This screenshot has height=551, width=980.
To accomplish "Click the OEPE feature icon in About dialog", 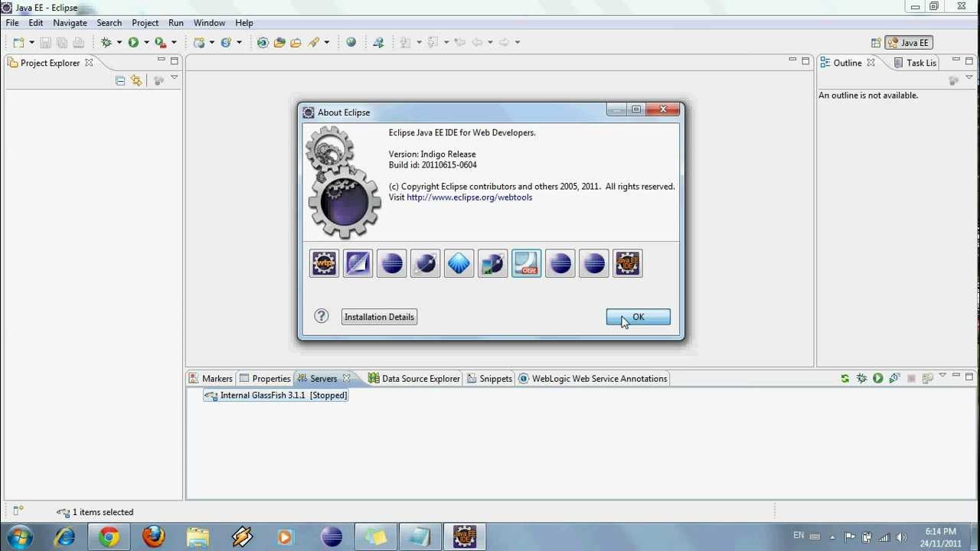I will point(527,263).
